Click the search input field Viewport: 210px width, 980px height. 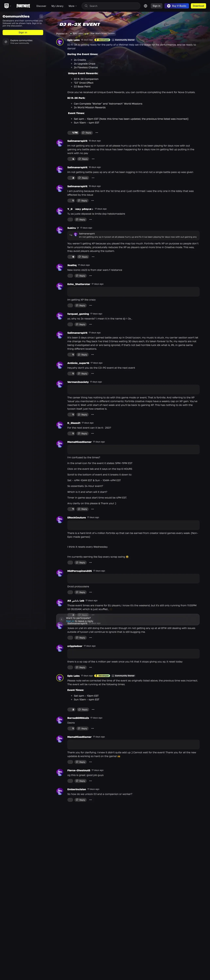click(111, 6)
